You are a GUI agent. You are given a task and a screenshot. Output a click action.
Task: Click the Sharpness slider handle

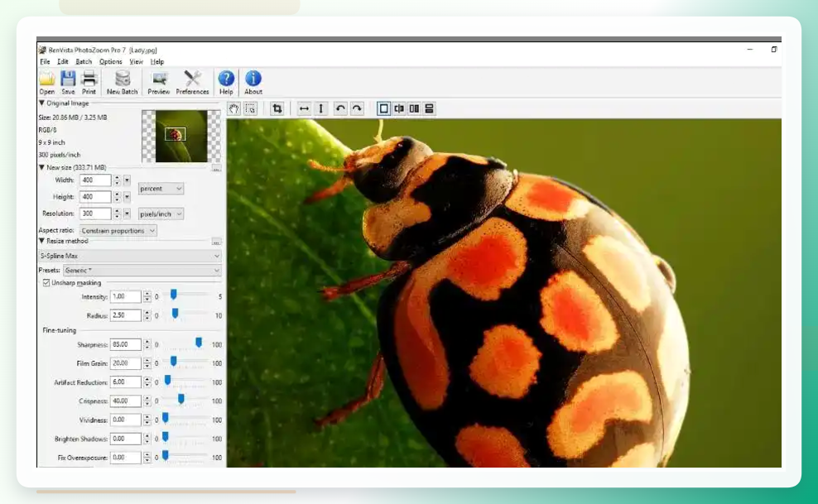click(x=199, y=343)
